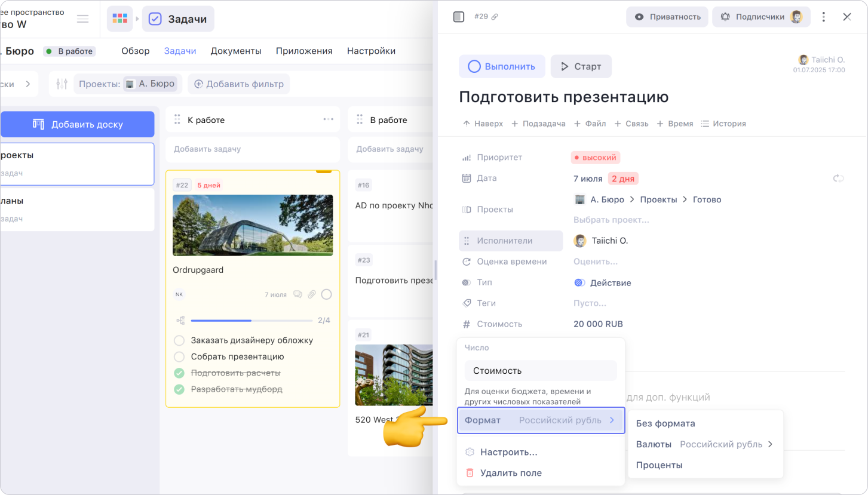Switch to the Обзор tab
The image size is (868, 495).
point(136,51)
